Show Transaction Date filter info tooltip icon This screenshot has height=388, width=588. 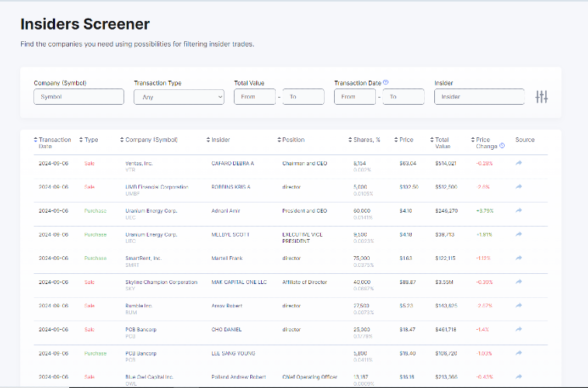tap(385, 82)
